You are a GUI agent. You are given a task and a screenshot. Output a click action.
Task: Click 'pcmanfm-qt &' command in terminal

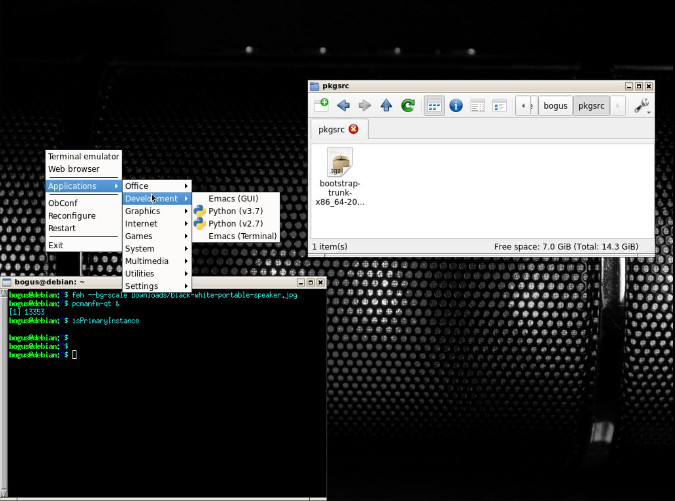[x=96, y=303]
